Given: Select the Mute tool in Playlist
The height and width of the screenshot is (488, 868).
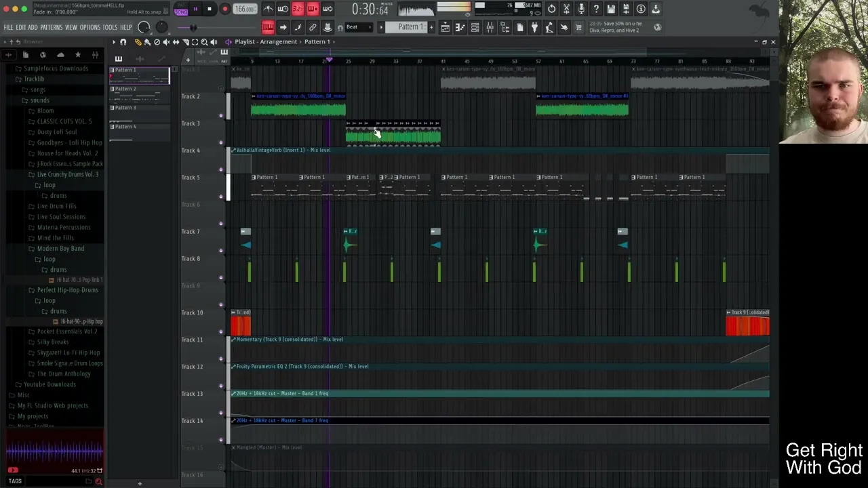Looking at the screenshot, I should point(166,42).
